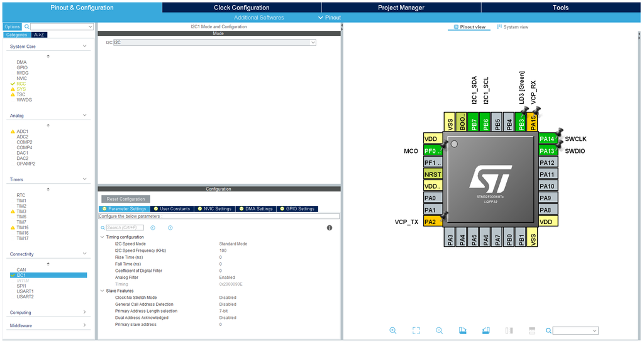Switch to Pinout view
Image resolution: width=644 pixels, height=343 pixels.
(469, 27)
